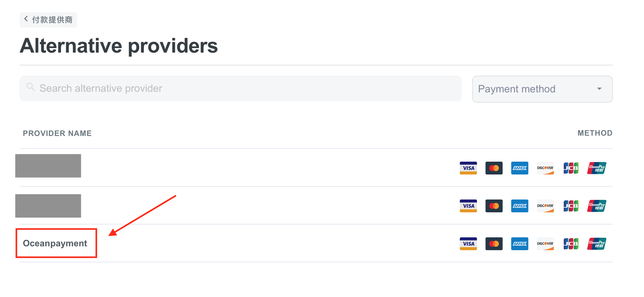The image size is (644, 297).
Task: Click the JCB icon in the second provider row
Action: point(571,206)
